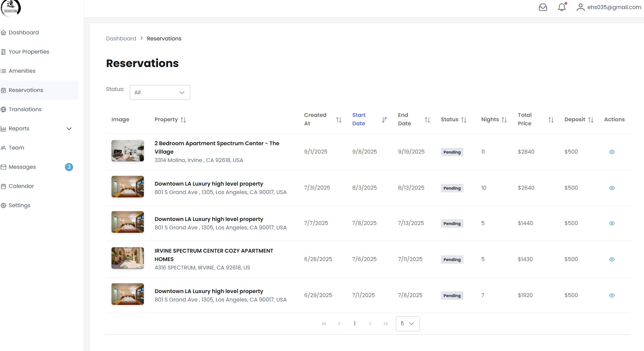The width and height of the screenshot is (644, 351).
Task: Open notifications bell icon
Action: pos(561,7)
